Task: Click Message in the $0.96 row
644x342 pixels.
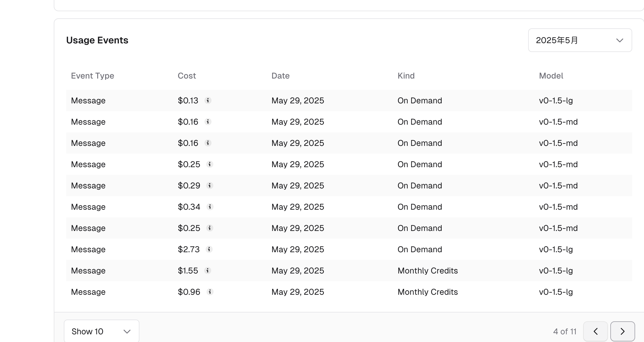Action: pos(88,292)
